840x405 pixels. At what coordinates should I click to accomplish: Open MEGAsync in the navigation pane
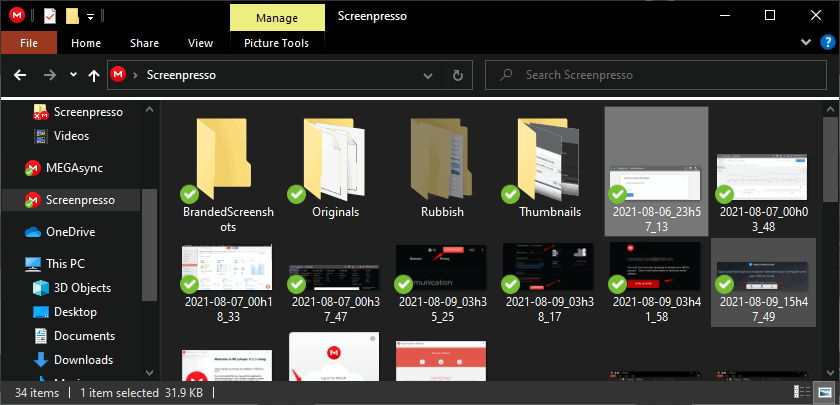click(x=64, y=168)
